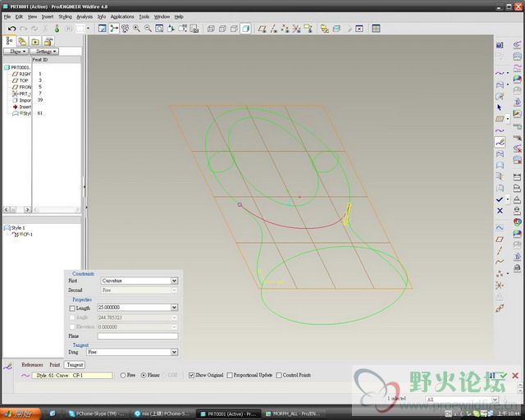Open the Show dropdown in model tree
Screen dimensions: 525x420
coord(16,52)
